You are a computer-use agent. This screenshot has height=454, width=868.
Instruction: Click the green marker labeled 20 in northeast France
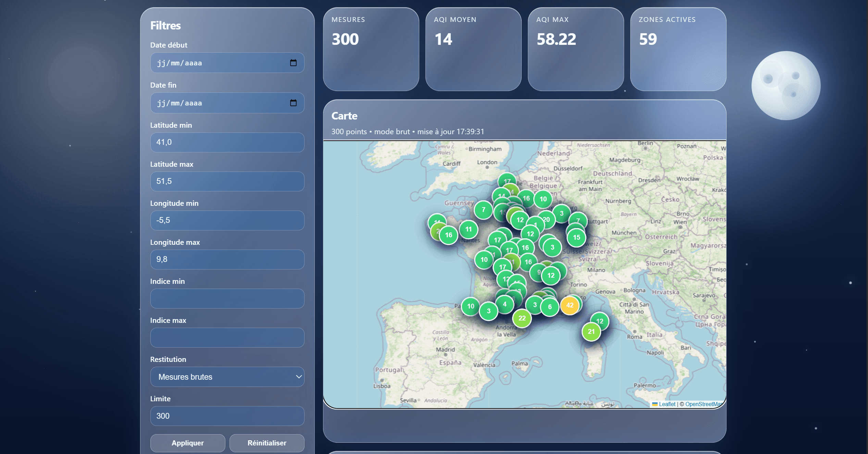(547, 219)
